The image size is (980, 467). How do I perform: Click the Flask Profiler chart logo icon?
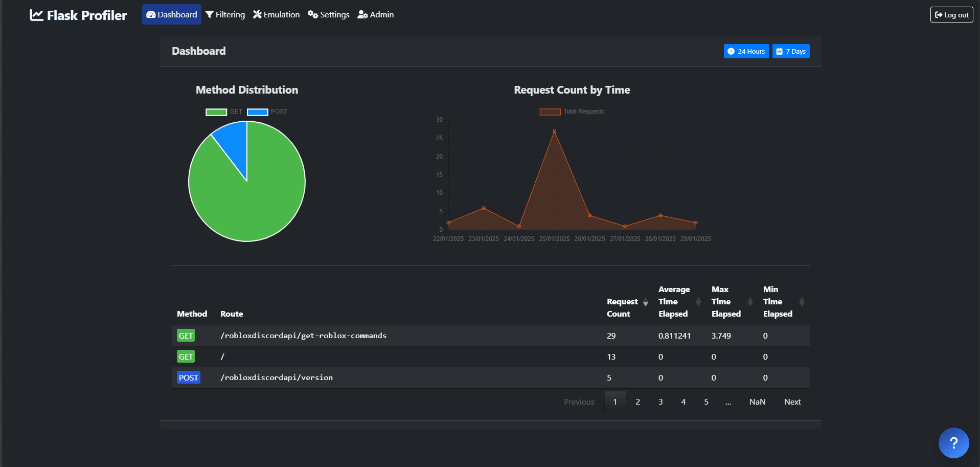[x=36, y=15]
